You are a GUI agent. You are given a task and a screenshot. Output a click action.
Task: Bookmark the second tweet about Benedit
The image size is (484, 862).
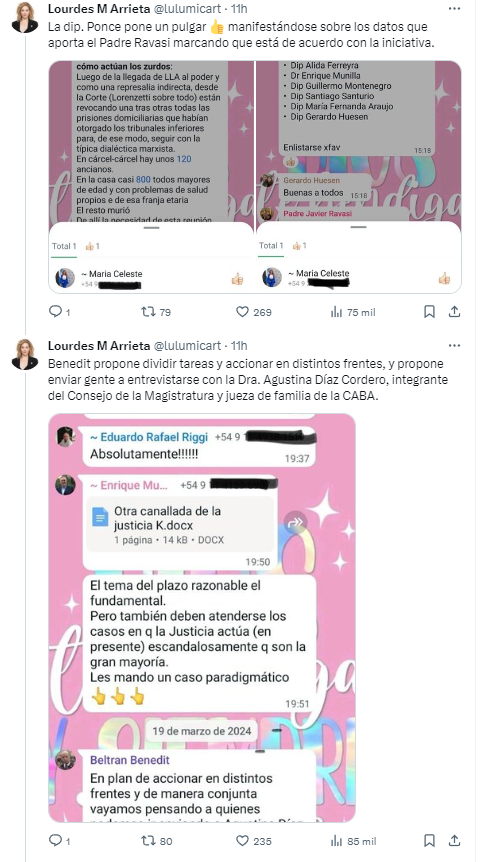pyautogui.click(x=430, y=841)
